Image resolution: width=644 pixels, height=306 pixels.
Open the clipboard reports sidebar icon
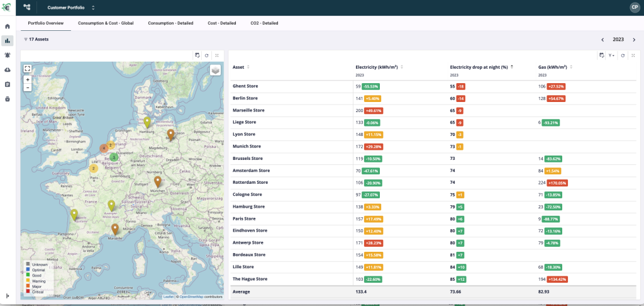click(8, 84)
